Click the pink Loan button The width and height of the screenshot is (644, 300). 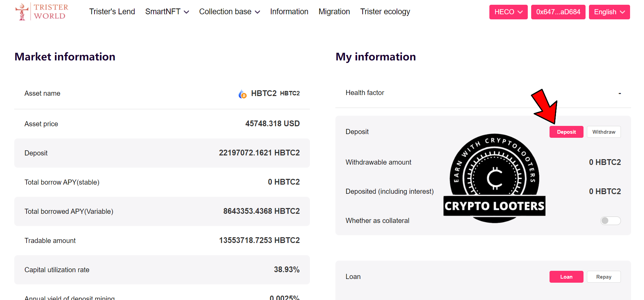[566, 277]
